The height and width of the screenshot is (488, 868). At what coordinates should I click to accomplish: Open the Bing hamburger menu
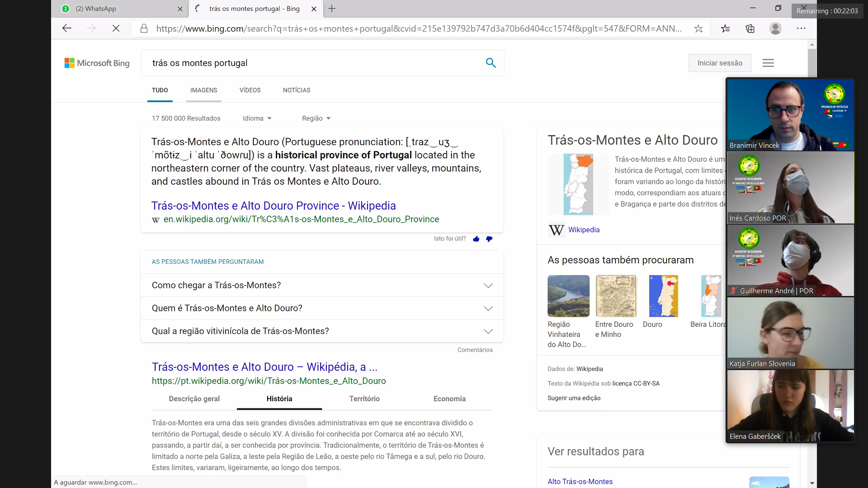[x=768, y=63]
